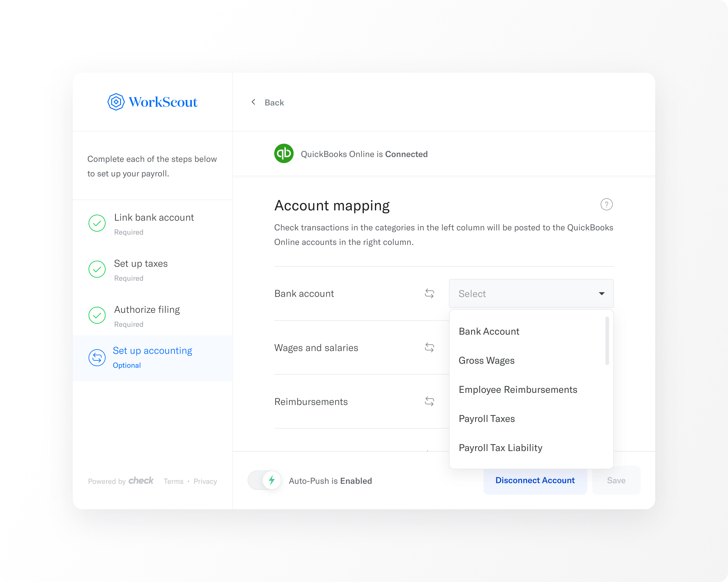Click the green checkmark beside Authorize filing
Image resolution: width=728 pixels, height=582 pixels.
(x=97, y=316)
